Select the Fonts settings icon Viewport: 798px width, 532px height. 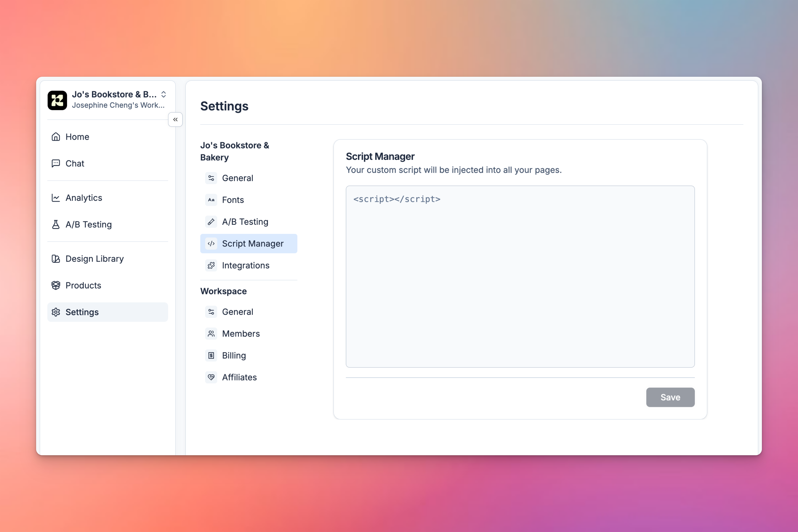[x=211, y=200]
